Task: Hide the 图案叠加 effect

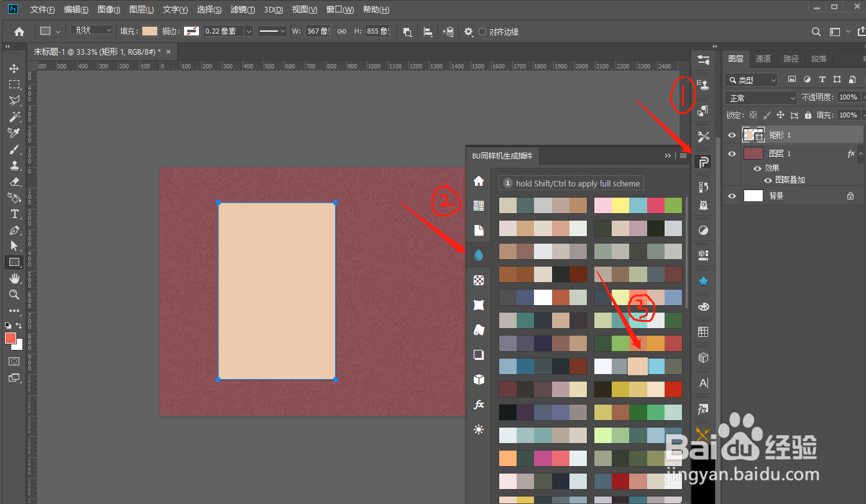Action: 768,180
